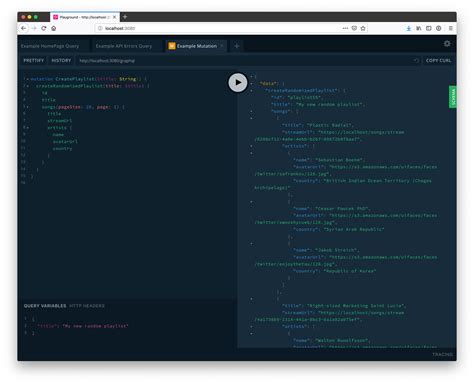Viewport: 474px width, 384px height.
Task: Click the avatarUrl field in the query editor
Action: click(65, 141)
